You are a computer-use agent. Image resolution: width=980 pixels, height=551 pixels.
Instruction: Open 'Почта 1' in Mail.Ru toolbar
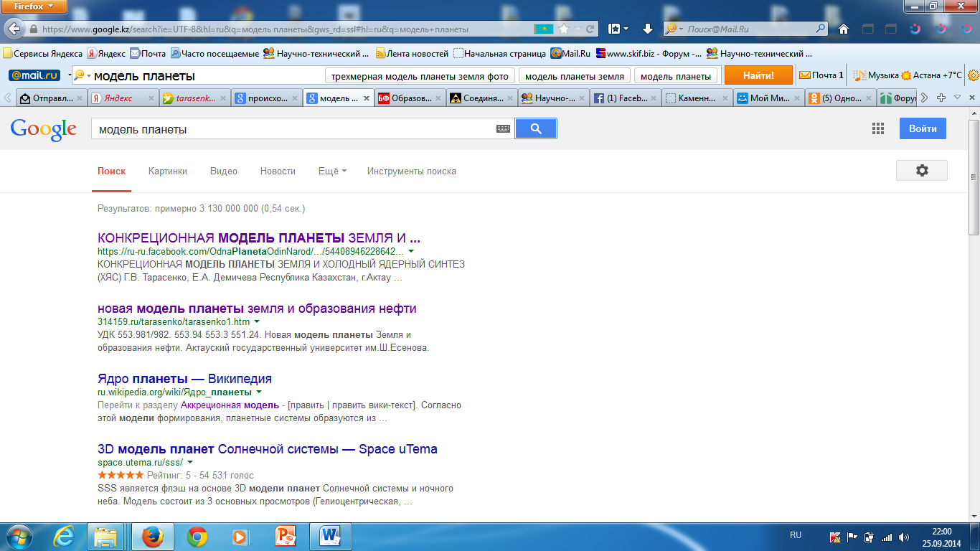tap(821, 75)
